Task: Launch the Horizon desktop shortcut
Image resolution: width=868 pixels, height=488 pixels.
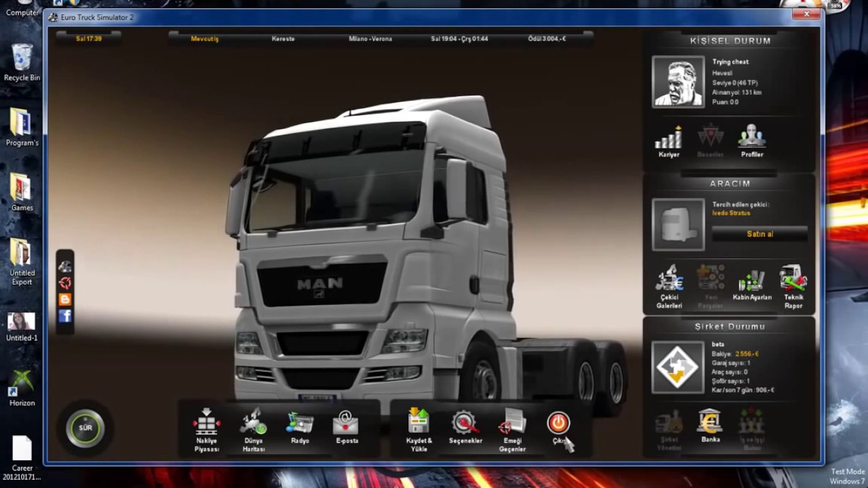Action: click(22, 388)
